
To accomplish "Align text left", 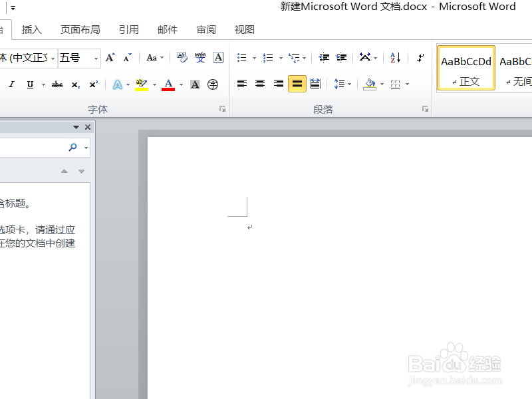I will coord(242,84).
